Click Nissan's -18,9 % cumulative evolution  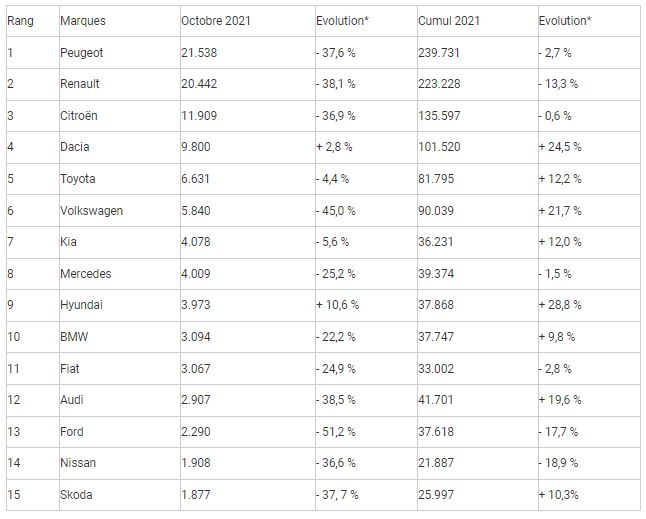(559, 463)
